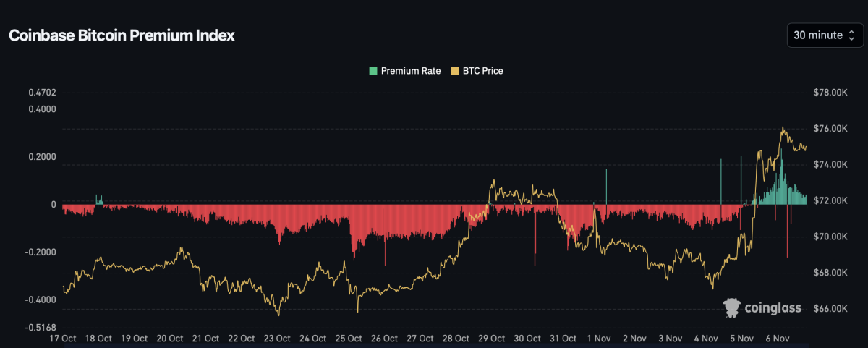868x348 pixels.
Task: Click the yellow BTC Price color swatch
Action: point(455,71)
